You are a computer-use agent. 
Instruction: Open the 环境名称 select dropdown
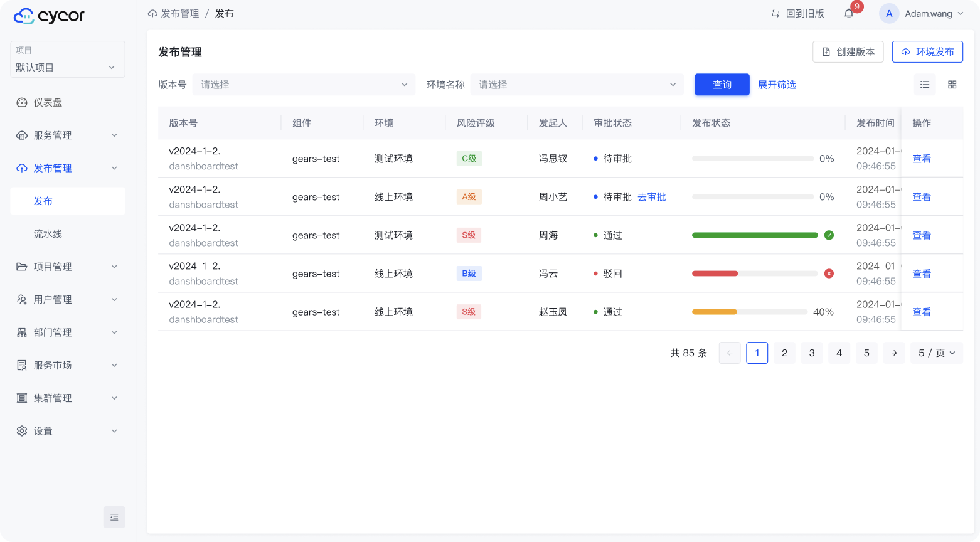tap(577, 85)
